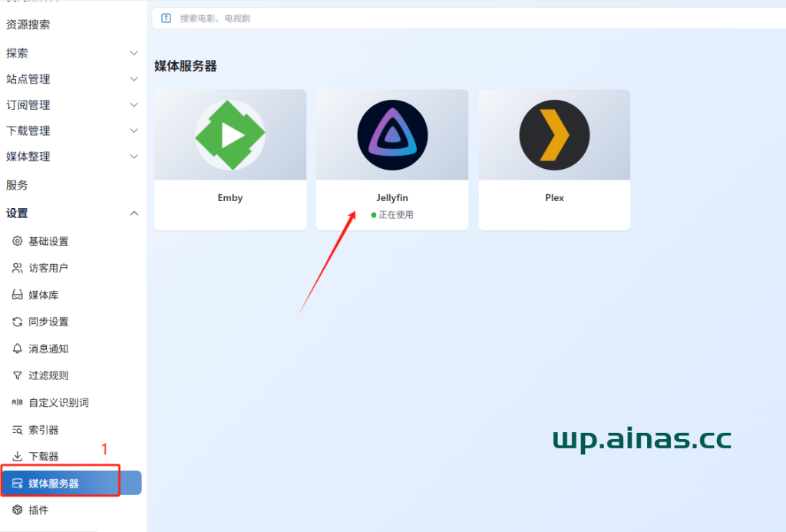Click the Plex card title
The height and width of the screenshot is (532, 786).
tap(554, 198)
